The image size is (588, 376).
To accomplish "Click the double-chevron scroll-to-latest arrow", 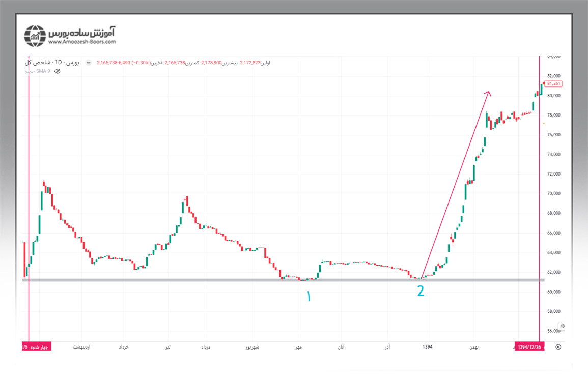I will tap(563, 326).
